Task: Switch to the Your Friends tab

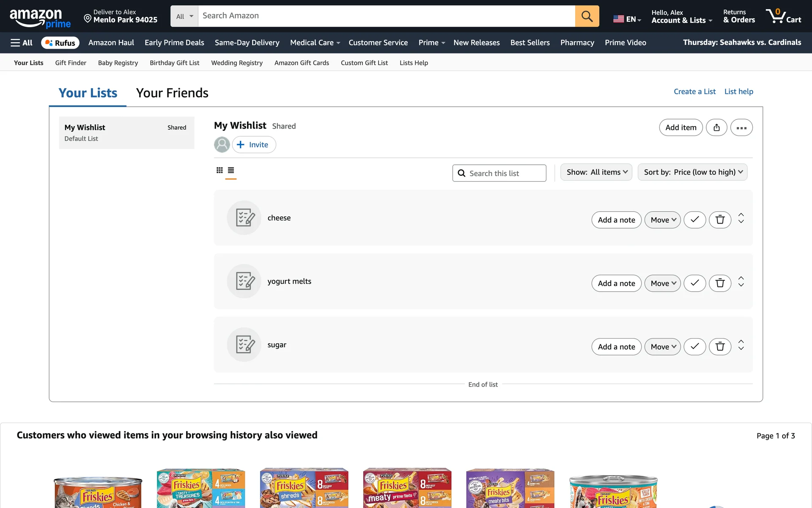Action: [x=172, y=93]
